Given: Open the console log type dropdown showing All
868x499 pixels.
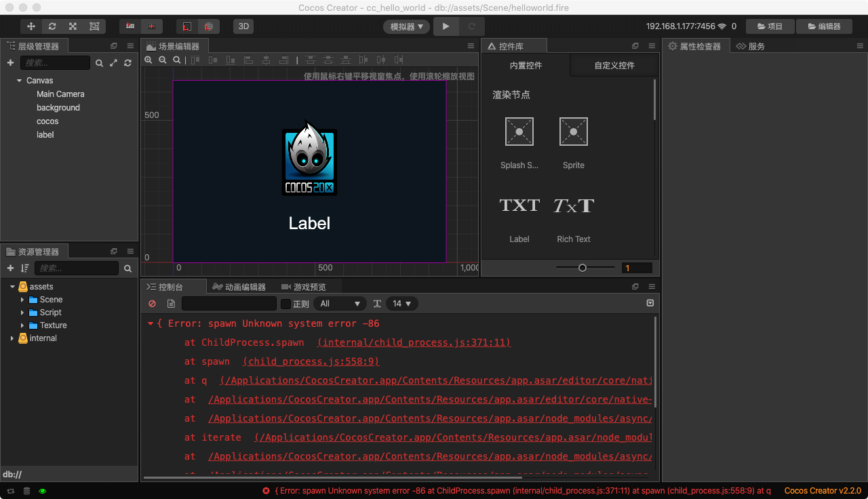Looking at the screenshot, I should (x=340, y=304).
